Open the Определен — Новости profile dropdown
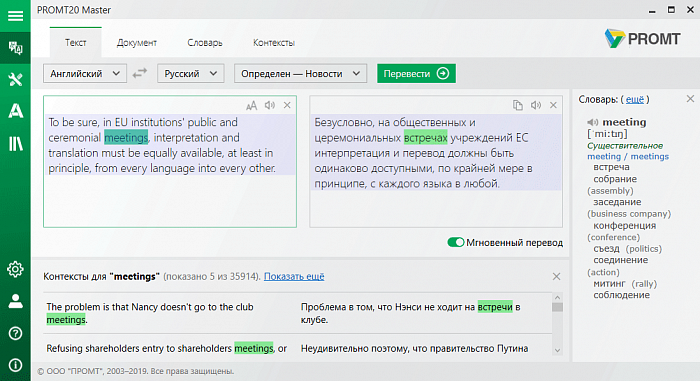Image resolution: width=700 pixels, height=381 pixels. tap(300, 74)
